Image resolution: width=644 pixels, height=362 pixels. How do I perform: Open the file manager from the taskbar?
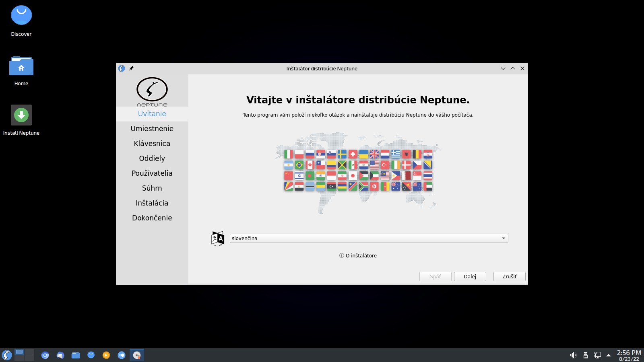(76, 355)
